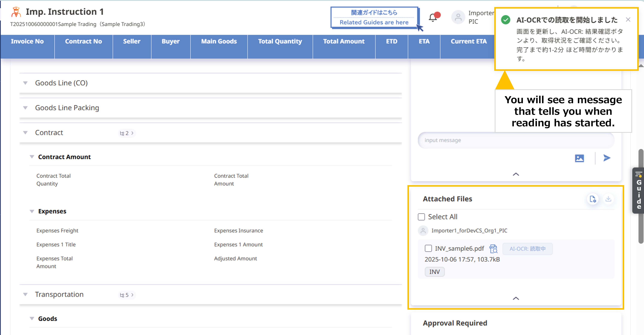
Task: Collapse the Expenses subsection
Action: point(32,211)
